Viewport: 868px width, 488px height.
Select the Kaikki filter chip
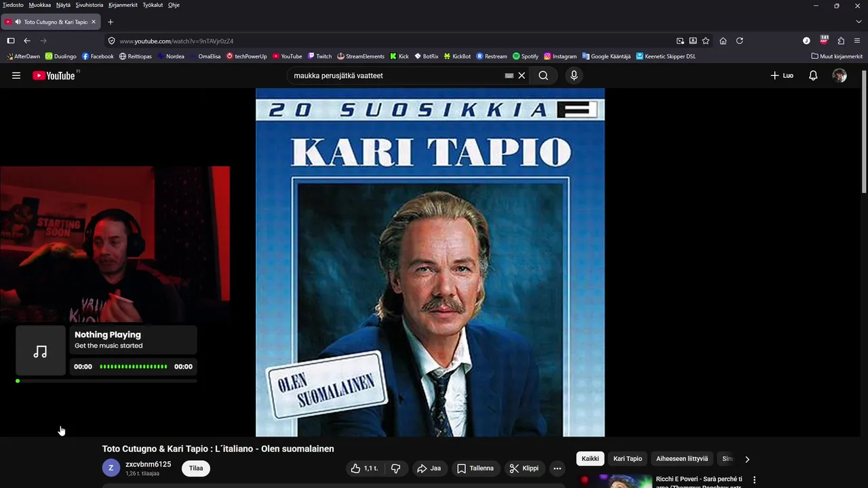[x=590, y=459]
